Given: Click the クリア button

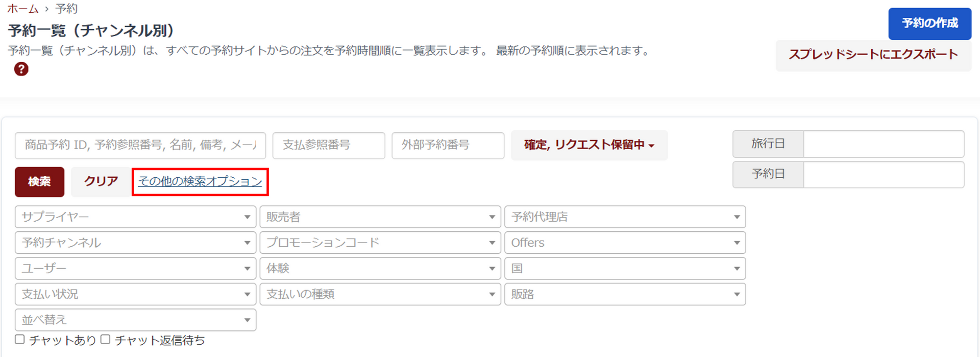Looking at the screenshot, I should pos(101,181).
